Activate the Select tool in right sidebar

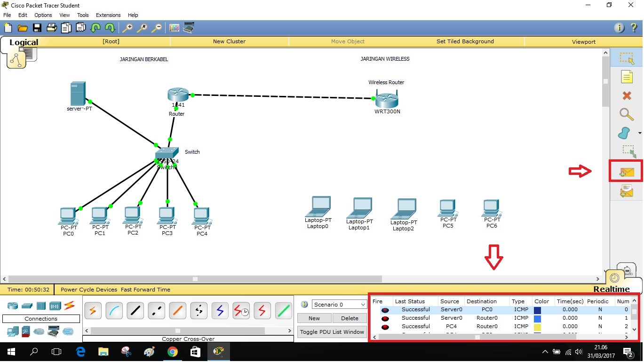click(627, 58)
